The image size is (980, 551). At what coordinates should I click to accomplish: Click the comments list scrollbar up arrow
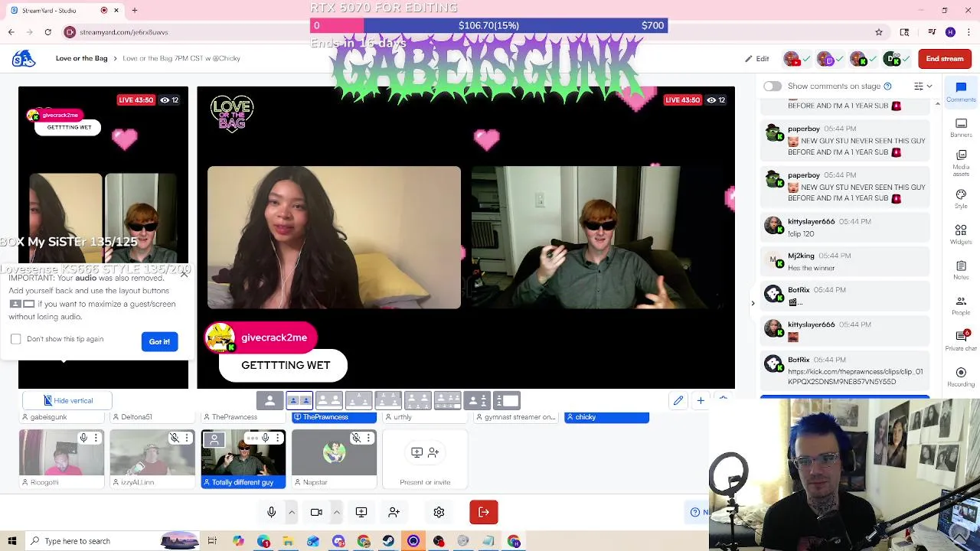[x=937, y=103]
